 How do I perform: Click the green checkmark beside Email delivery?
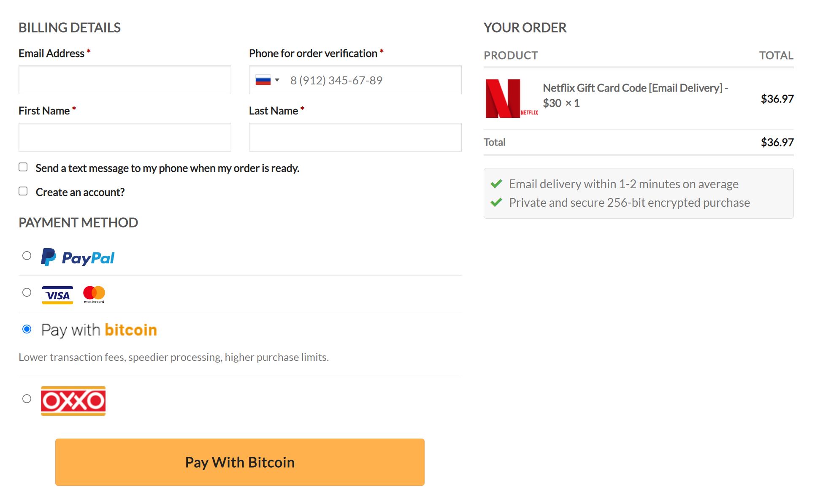(496, 184)
